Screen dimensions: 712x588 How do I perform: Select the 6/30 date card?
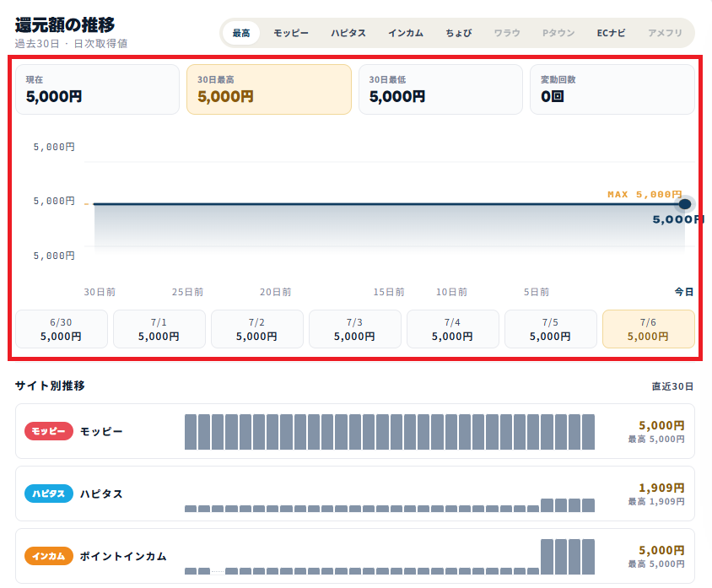pos(62,329)
